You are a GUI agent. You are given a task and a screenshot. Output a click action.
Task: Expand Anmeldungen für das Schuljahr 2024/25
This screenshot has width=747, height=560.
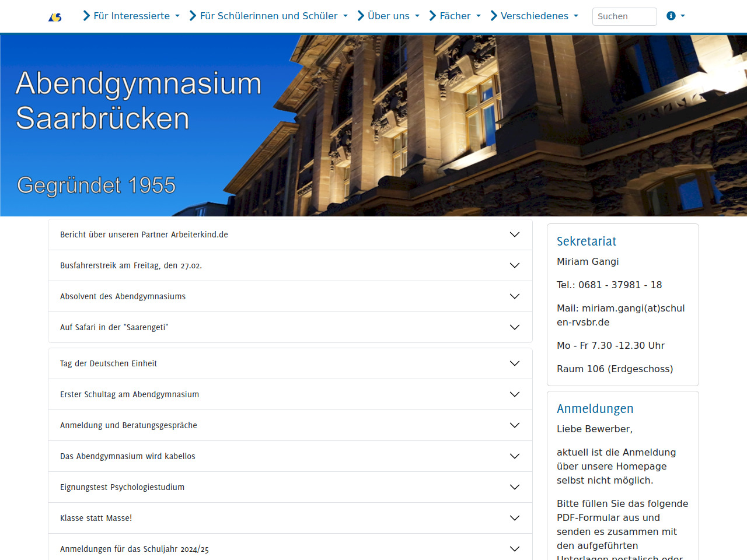pos(289,548)
